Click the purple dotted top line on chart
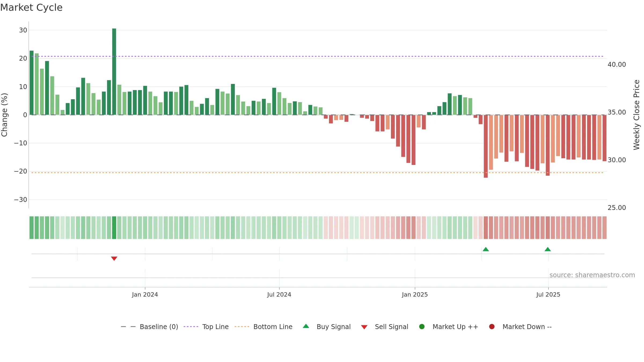Image resolution: width=644 pixels, height=362 pixels. [x=317, y=56]
